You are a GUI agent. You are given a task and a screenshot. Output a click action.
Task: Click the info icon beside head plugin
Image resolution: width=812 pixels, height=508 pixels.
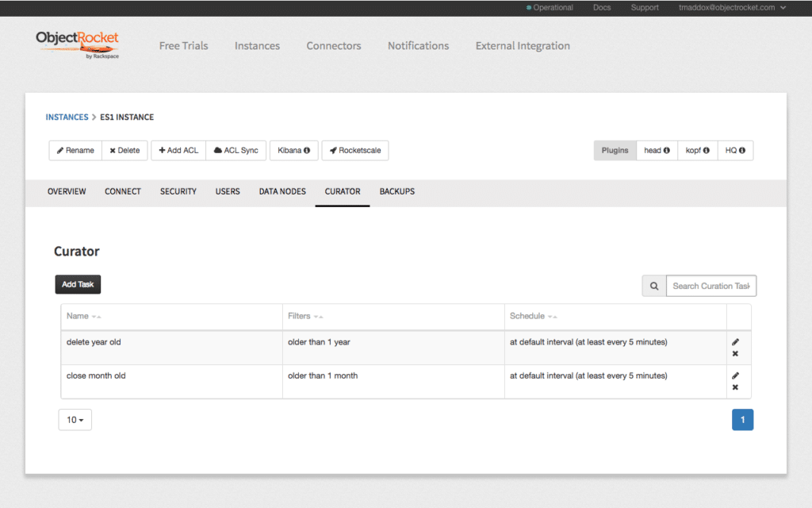[x=667, y=150]
